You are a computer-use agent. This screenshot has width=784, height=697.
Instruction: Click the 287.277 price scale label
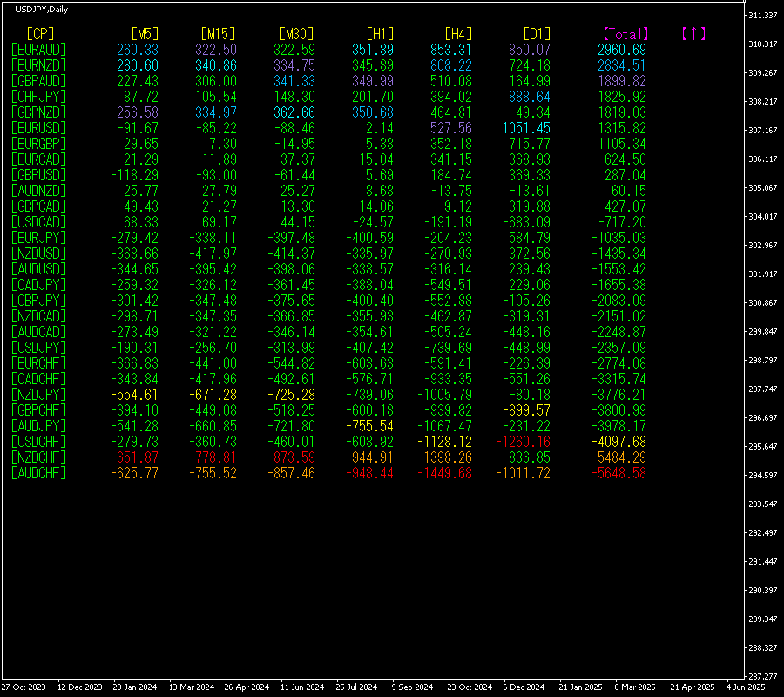pyautogui.click(x=763, y=676)
